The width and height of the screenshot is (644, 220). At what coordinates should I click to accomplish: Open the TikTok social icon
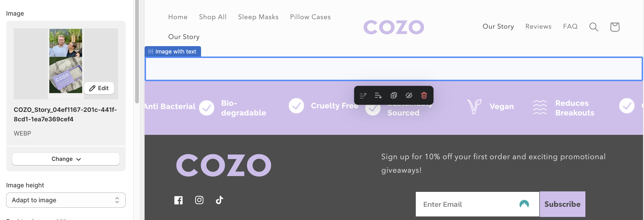219,200
